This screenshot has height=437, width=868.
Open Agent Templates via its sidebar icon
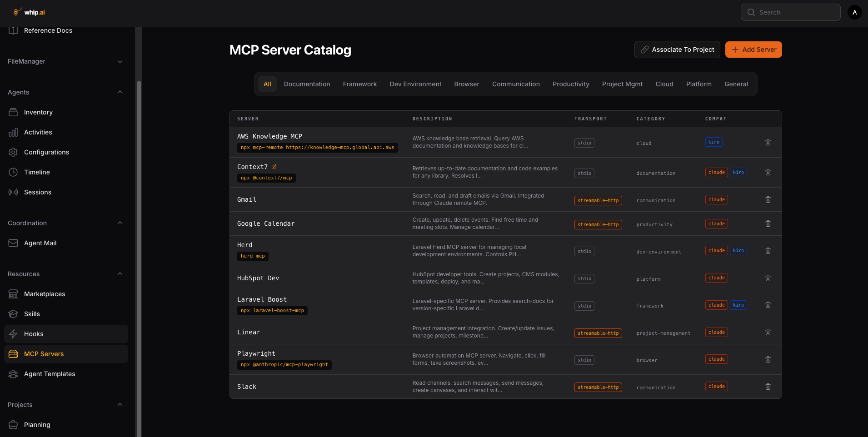pos(14,373)
